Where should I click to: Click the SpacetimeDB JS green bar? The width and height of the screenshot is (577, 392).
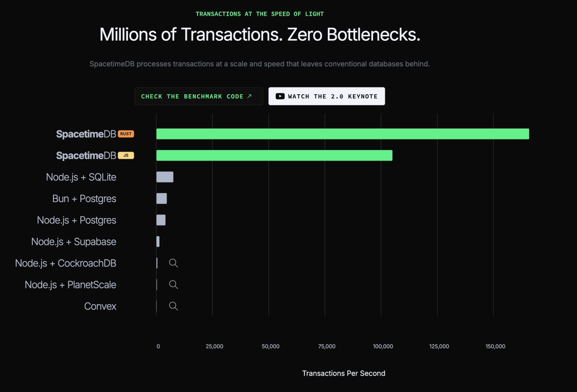point(275,155)
